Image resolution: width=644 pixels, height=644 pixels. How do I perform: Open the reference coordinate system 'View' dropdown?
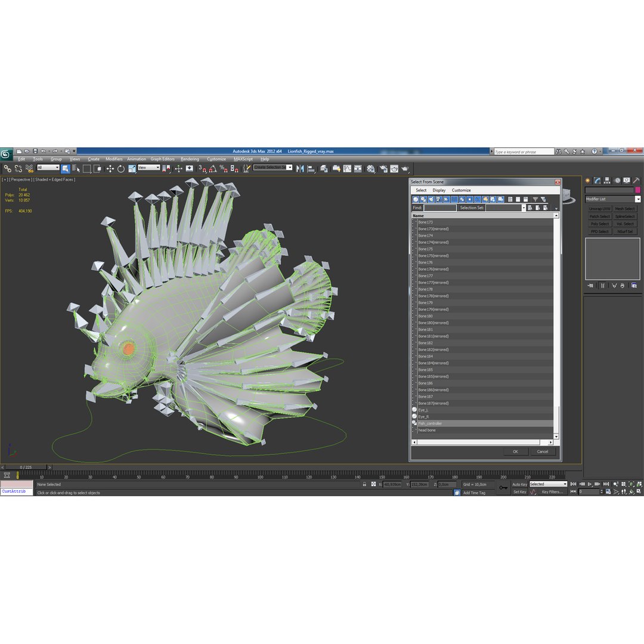148,168
